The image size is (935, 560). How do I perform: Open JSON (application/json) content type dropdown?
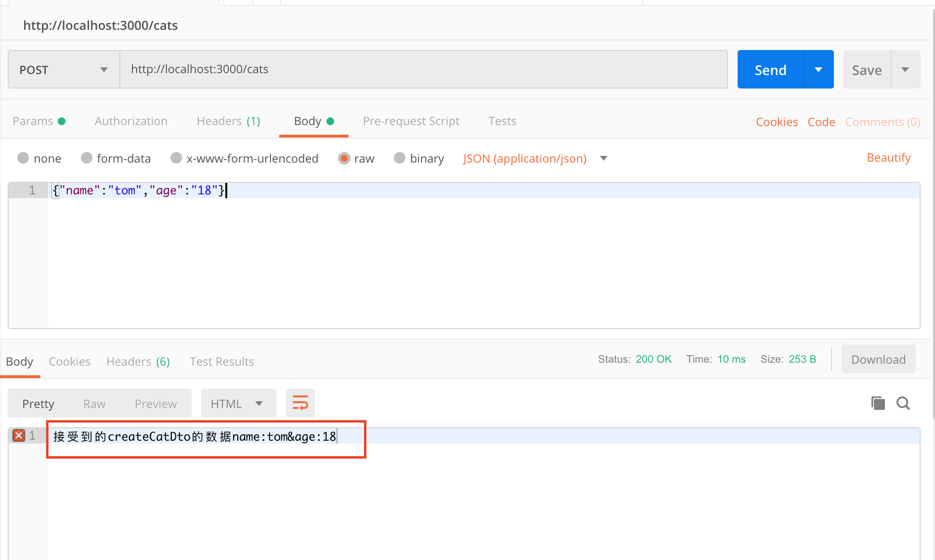coord(535,158)
